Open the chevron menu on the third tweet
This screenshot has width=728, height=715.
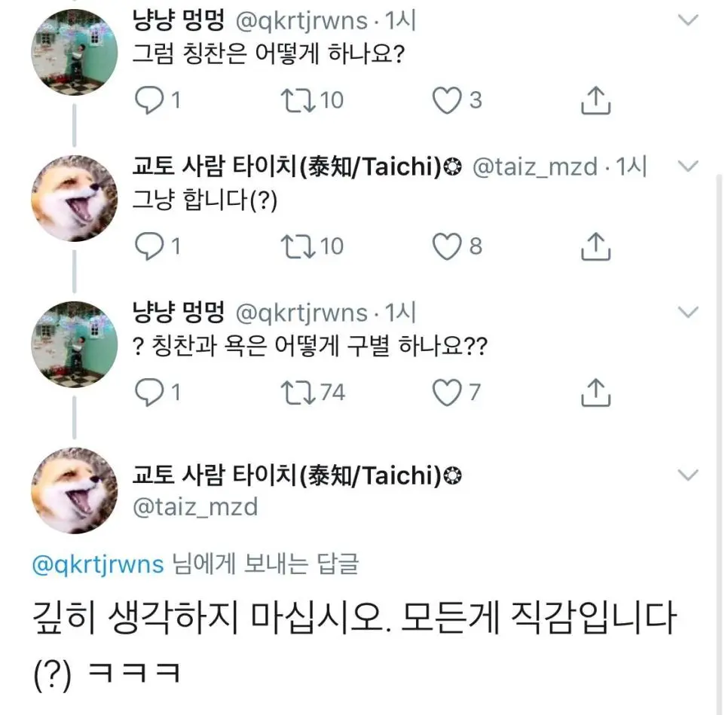pyautogui.click(x=688, y=311)
